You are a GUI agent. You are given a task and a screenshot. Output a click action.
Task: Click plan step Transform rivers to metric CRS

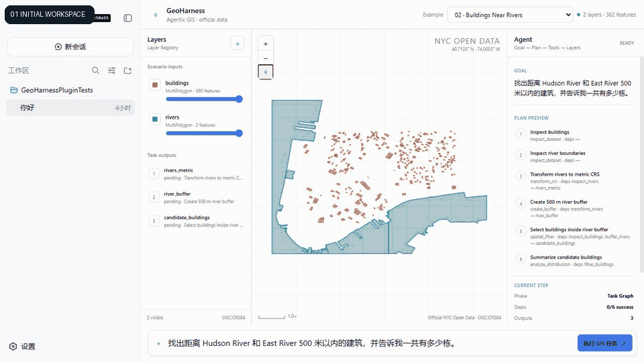(574, 181)
